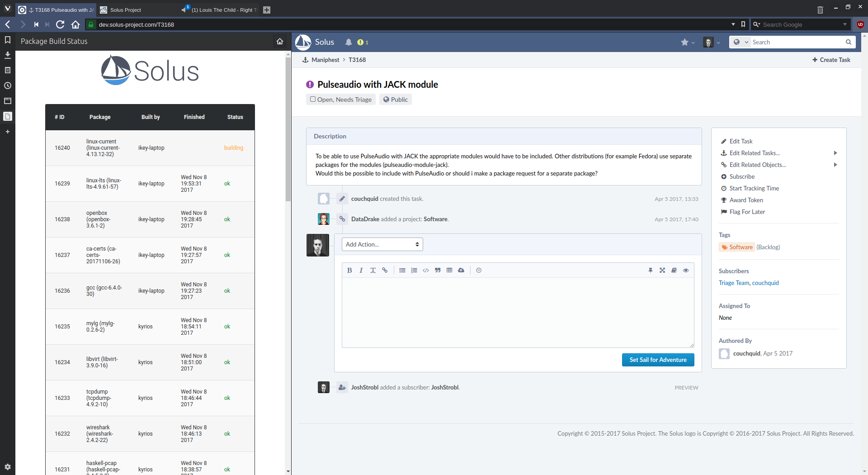868x475 pixels.
Task: Open the bookmarks panel in sidebar
Action: (8, 40)
